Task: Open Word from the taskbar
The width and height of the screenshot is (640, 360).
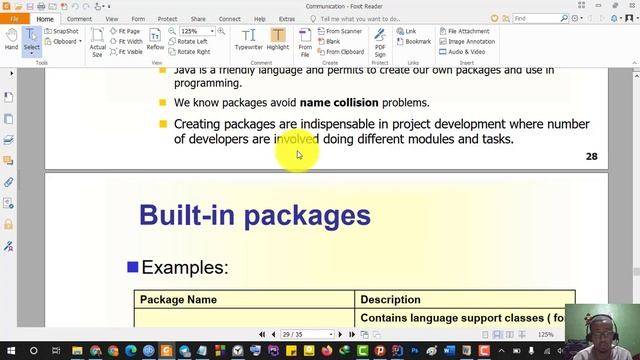Action: tap(449, 351)
